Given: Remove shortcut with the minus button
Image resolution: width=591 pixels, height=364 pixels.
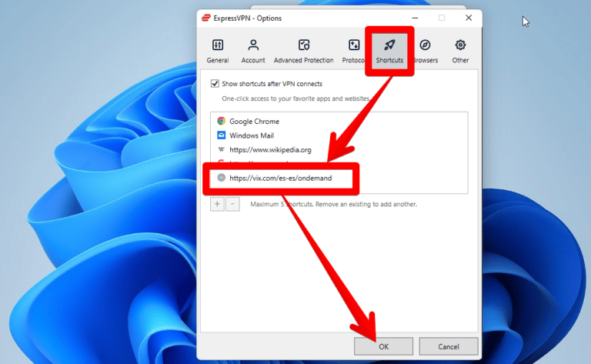Looking at the screenshot, I should (x=232, y=204).
